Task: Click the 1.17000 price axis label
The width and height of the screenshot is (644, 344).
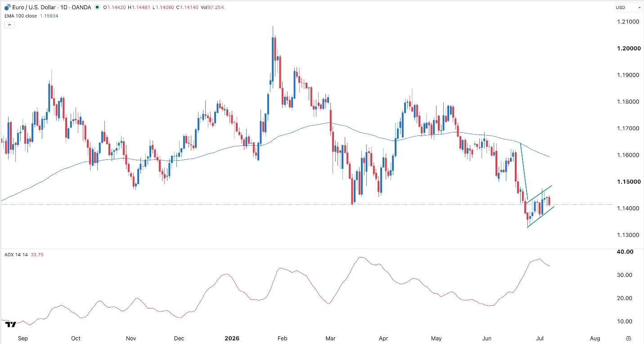Action: (628, 128)
